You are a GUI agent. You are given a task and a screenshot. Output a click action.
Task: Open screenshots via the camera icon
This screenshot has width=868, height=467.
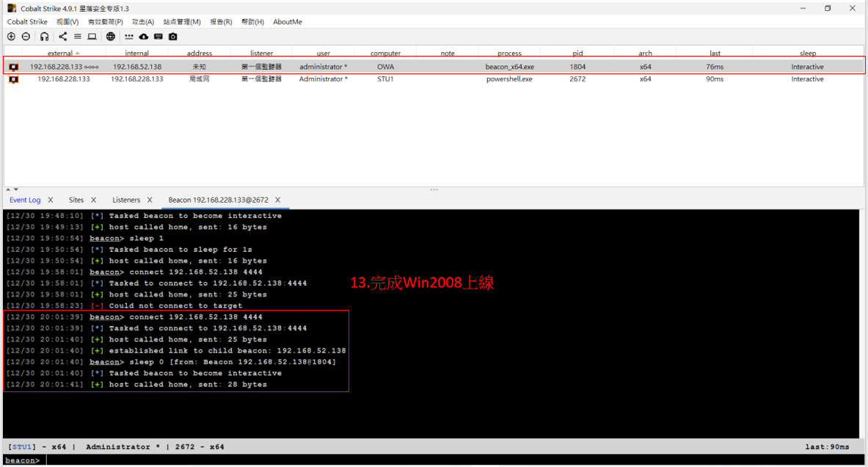(172, 37)
